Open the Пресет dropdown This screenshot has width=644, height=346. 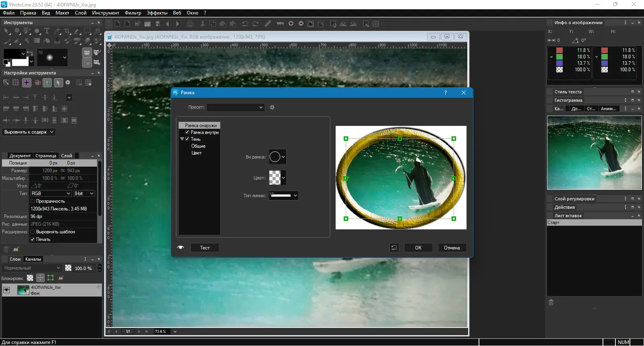pyautogui.click(x=236, y=107)
